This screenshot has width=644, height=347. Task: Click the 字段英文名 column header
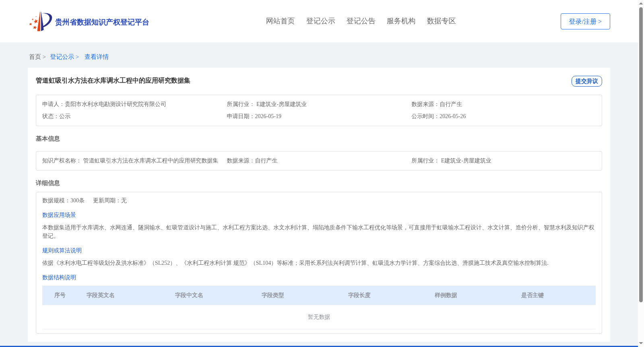point(101,295)
